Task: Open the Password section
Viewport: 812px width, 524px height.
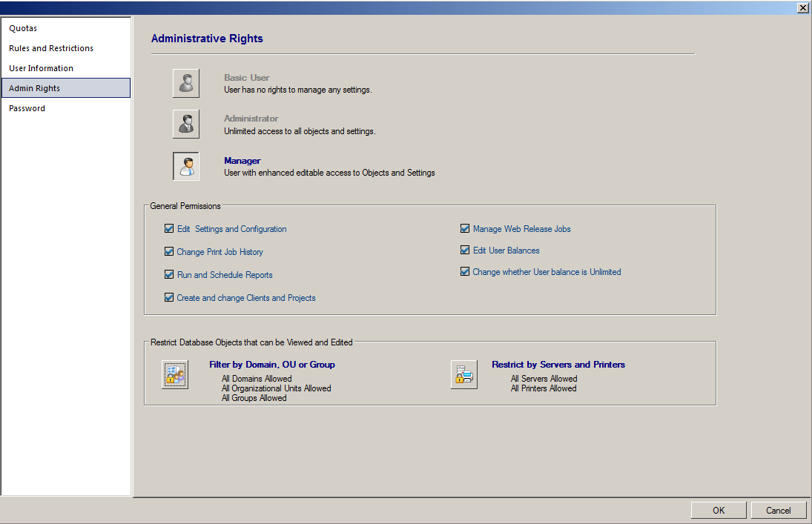Action: tap(66, 108)
